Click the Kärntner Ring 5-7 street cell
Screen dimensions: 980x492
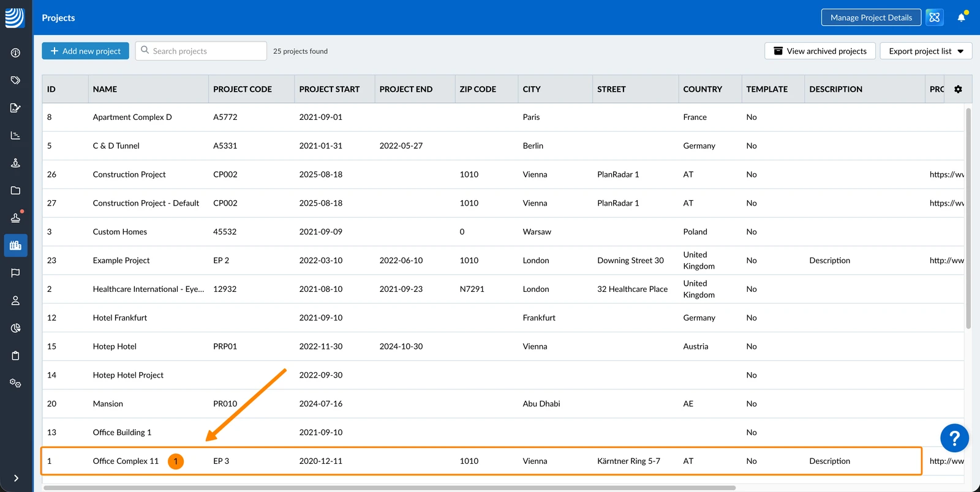(x=628, y=461)
